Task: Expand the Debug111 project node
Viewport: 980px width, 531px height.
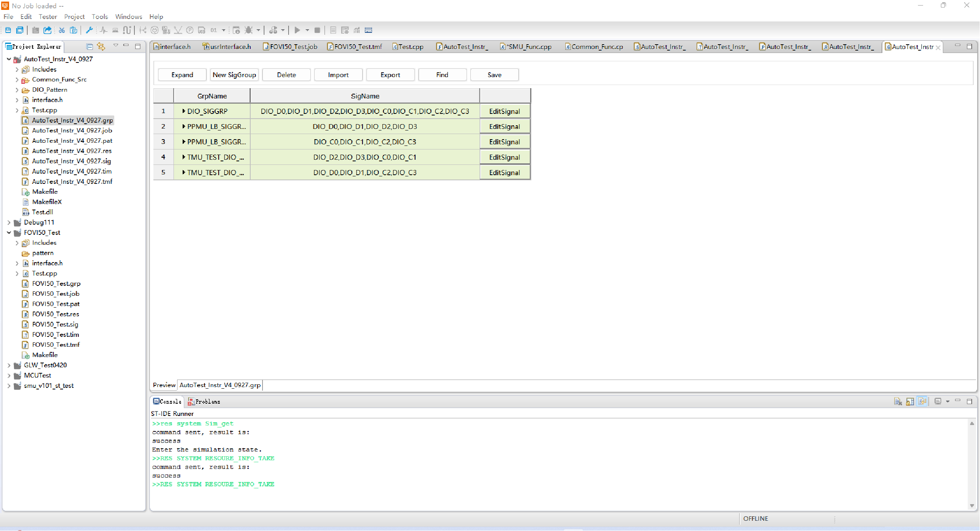Action: coord(9,223)
